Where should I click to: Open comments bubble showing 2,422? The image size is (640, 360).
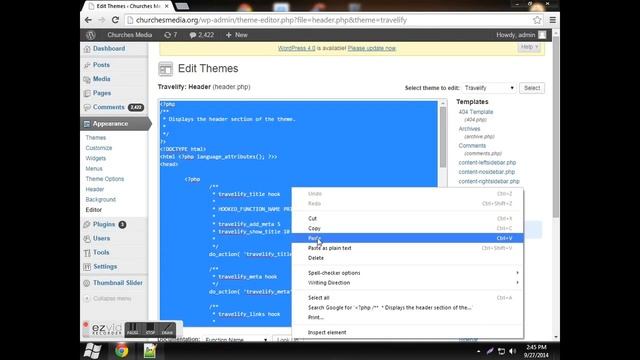pos(202,35)
